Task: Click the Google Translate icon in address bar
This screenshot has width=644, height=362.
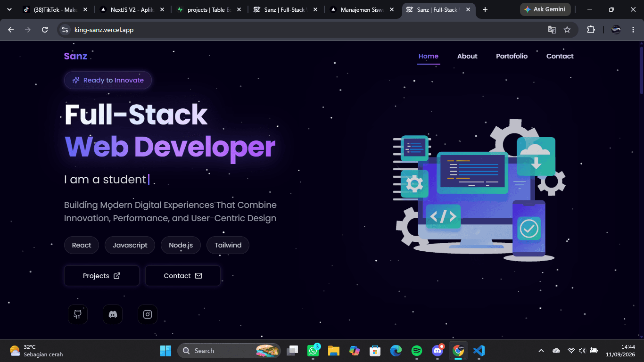Action: coord(552,30)
